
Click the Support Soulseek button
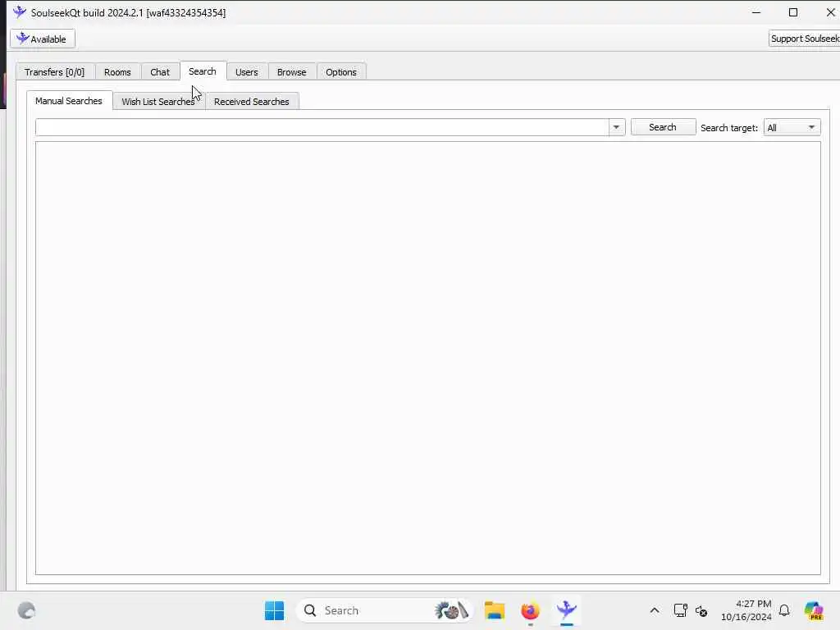[x=804, y=39]
